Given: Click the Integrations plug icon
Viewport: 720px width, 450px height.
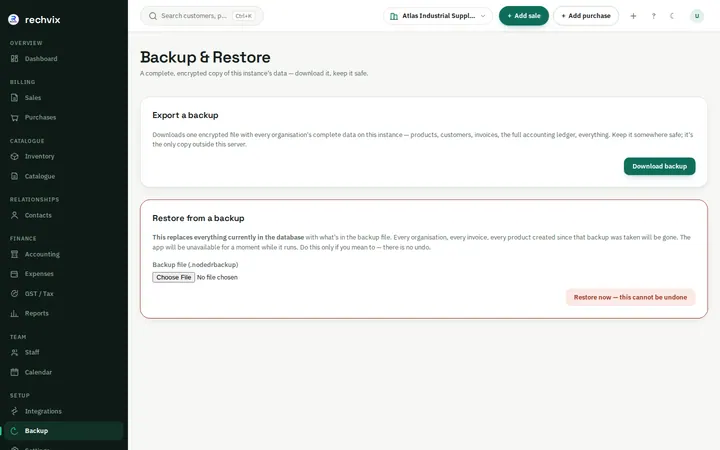Looking at the screenshot, I should (x=15, y=411).
